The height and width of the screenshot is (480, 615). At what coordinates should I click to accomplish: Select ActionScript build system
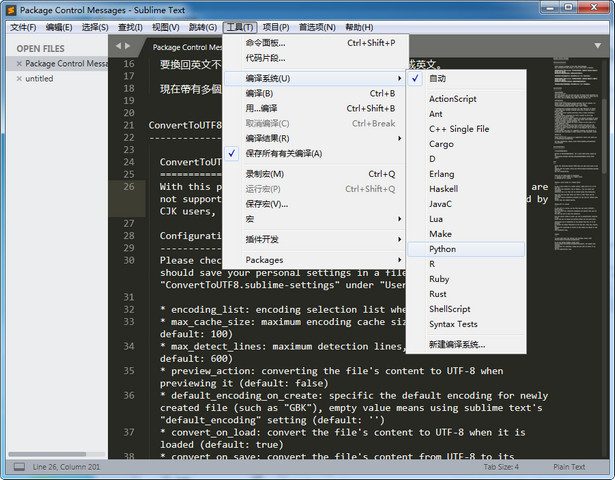click(466, 99)
